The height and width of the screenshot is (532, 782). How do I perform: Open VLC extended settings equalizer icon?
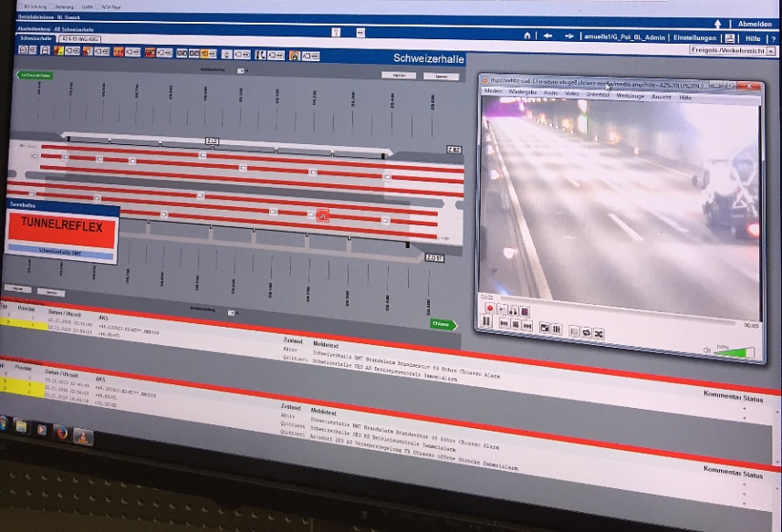tap(558, 329)
